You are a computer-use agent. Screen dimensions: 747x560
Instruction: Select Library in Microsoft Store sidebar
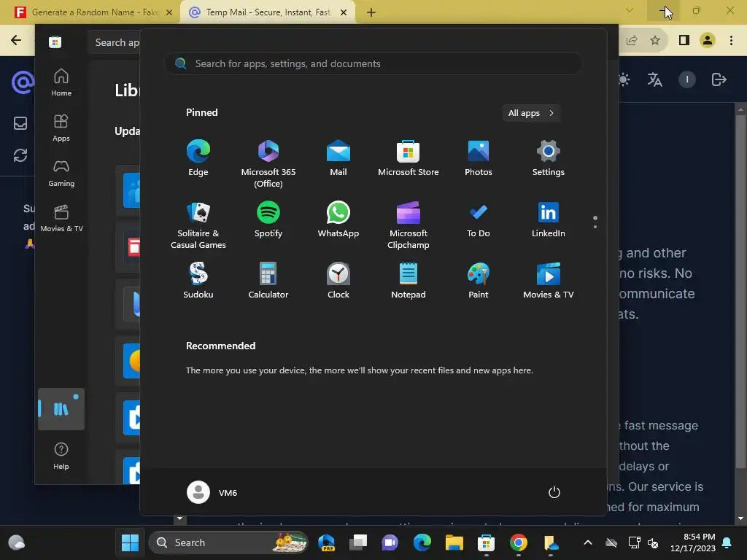click(61, 409)
